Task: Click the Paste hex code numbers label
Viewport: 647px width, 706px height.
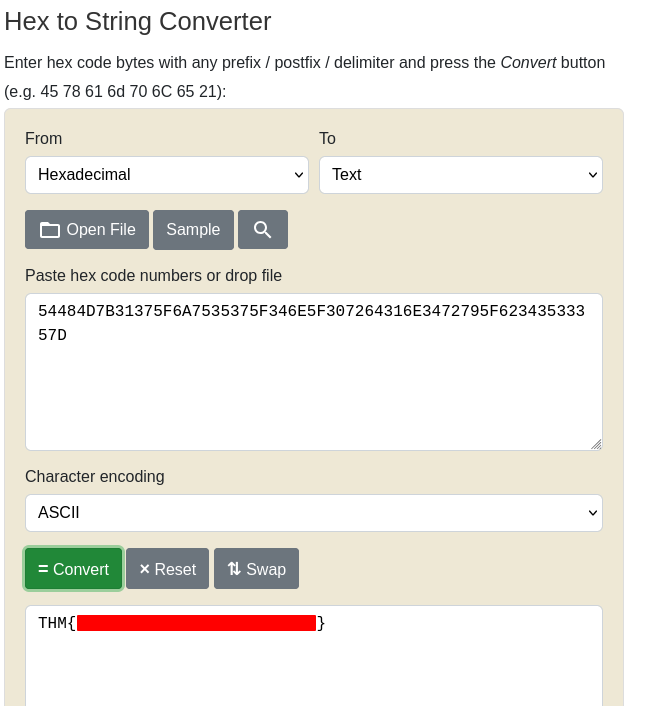Action: tap(154, 276)
